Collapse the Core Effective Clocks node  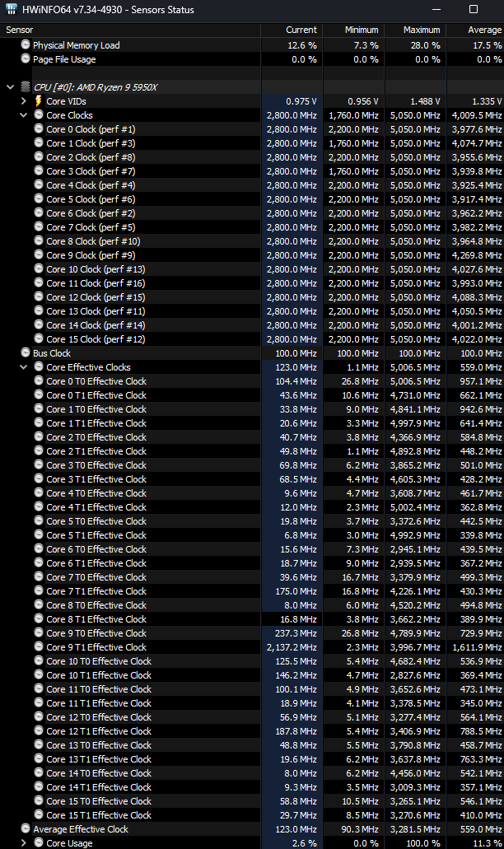tap(23, 366)
